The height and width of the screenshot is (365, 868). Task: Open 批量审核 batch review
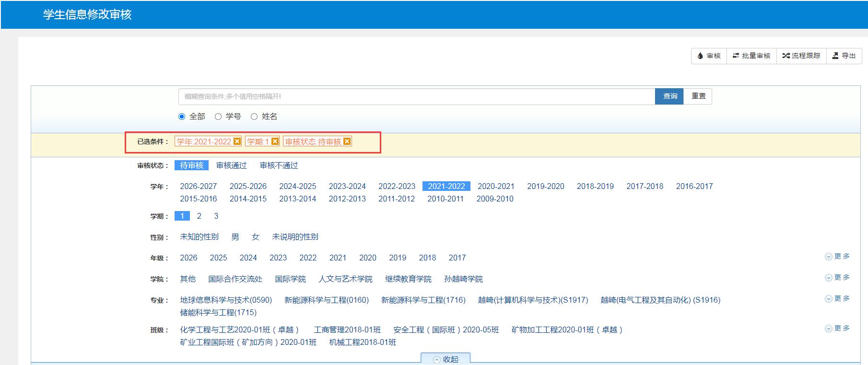click(x=751, y=56)
